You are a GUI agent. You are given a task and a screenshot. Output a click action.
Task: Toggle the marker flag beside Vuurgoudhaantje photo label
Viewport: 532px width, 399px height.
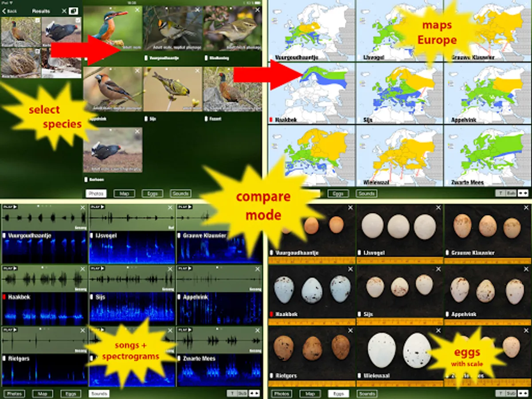point(146,58)
